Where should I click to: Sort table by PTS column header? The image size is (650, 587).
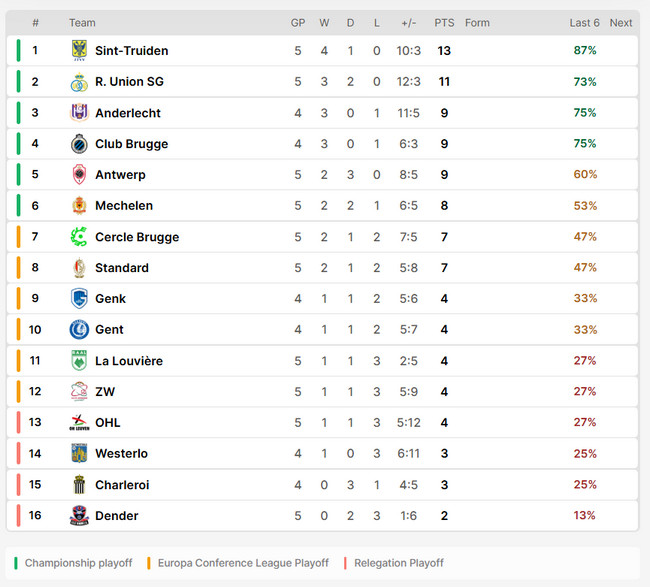click(x=444, y=23)
